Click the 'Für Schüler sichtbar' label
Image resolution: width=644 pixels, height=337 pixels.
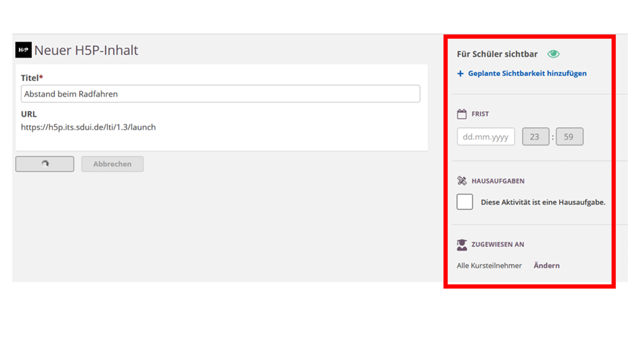click(x=497, y=54)
